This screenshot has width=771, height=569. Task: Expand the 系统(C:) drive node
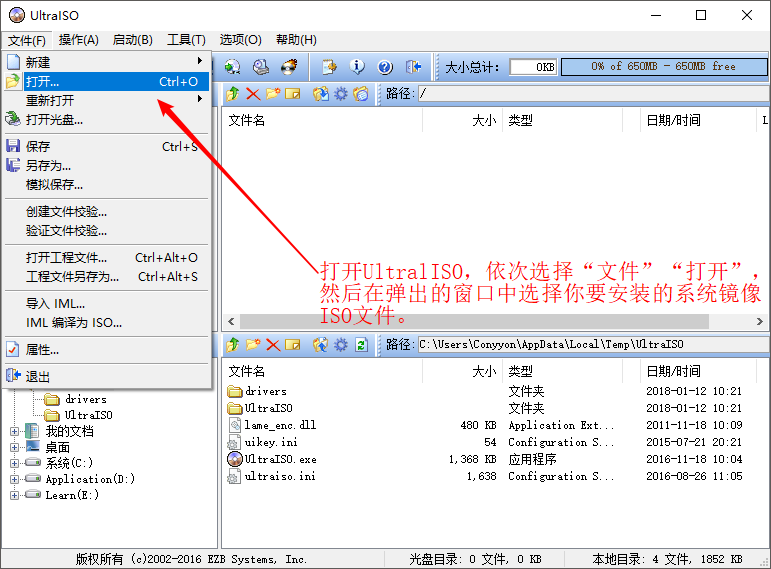pos(14,463)
